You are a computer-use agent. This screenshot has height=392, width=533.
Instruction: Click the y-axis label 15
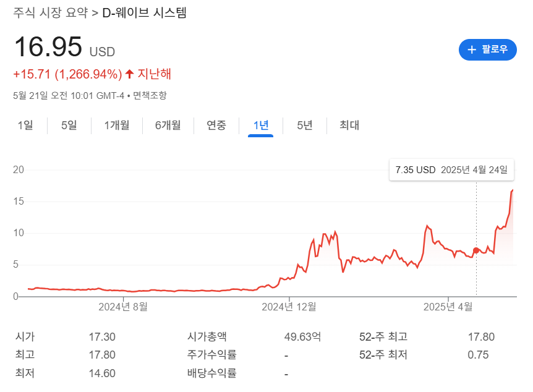point(19,202)
